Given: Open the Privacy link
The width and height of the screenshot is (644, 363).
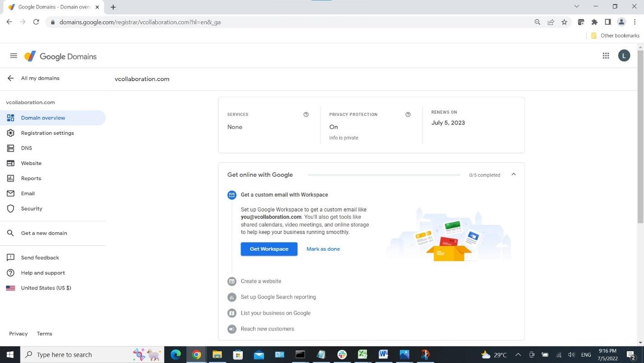Looking at the screenshot, I should [x=19, y=334].
